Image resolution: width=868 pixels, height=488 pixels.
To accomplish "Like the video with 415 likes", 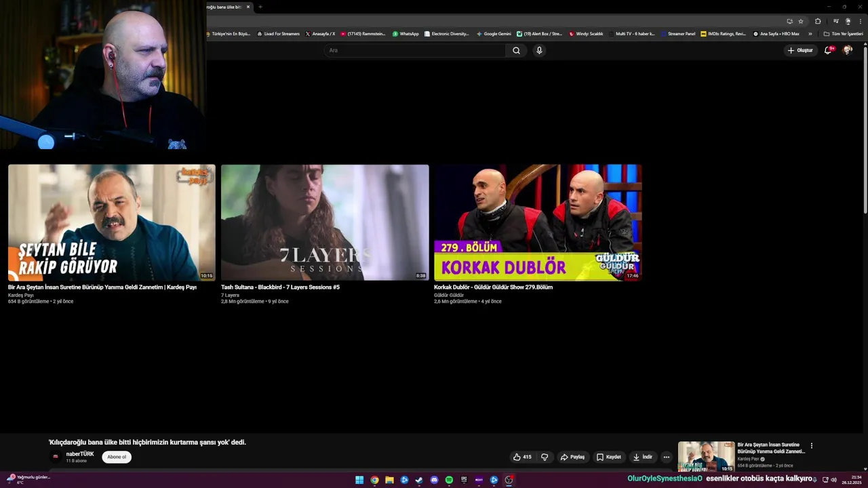I will click(521, 457).
